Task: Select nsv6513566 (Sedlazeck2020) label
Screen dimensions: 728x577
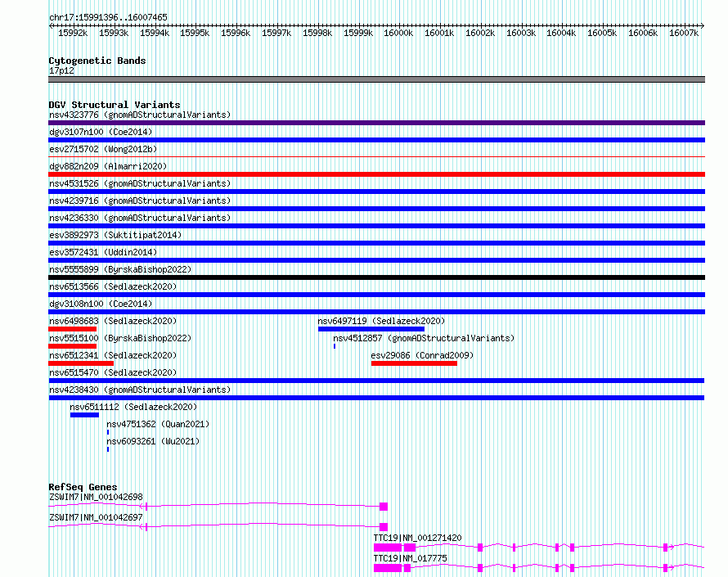Action: coord(113,286)
